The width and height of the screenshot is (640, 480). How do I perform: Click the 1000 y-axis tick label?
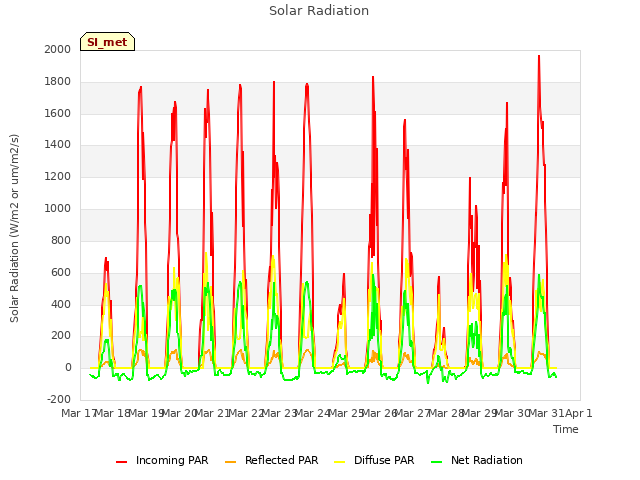coord(58,209)
